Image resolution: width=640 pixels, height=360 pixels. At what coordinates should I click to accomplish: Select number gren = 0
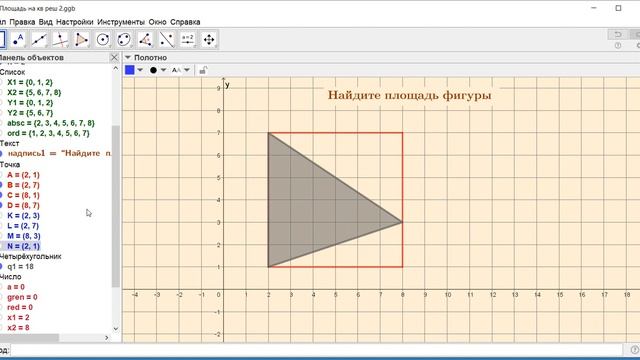(22, 297)
